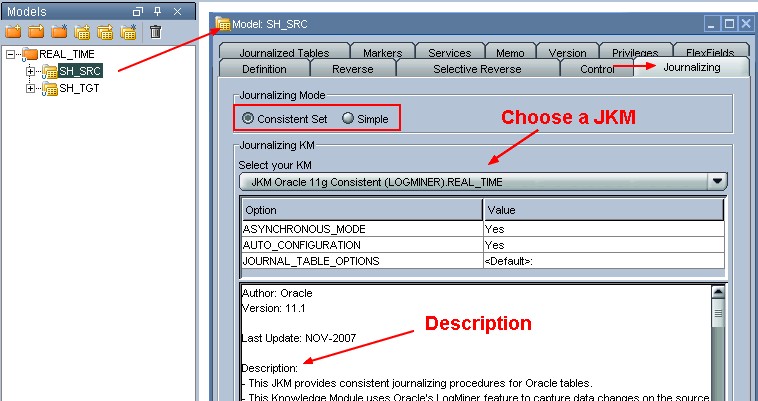Screen dimensions: 758x401
Task: Pin the Models panel
Action: [x=157, y=11]
